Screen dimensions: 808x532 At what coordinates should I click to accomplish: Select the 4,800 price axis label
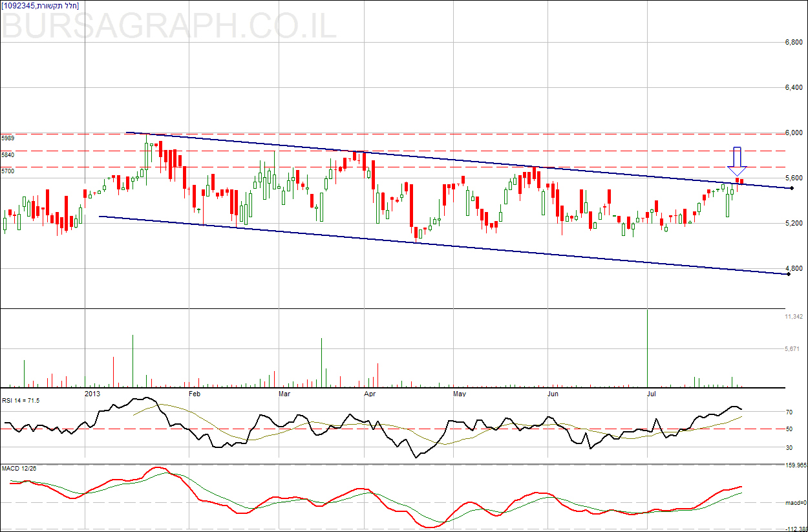click(793, 269)
